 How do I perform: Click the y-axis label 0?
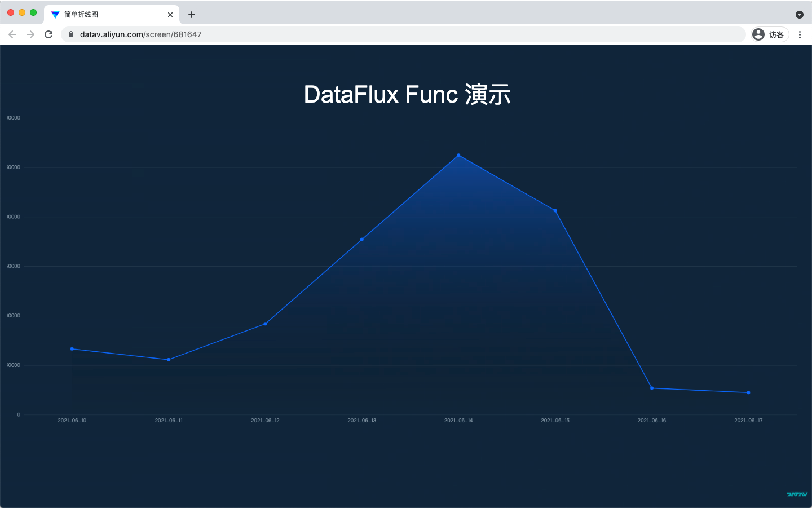[x=19, y=415]
